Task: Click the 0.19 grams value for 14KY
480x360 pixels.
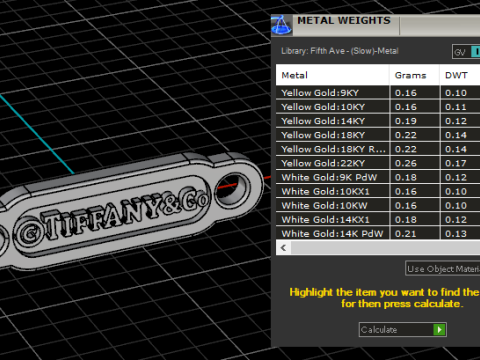Action: (x=406, y=121)
